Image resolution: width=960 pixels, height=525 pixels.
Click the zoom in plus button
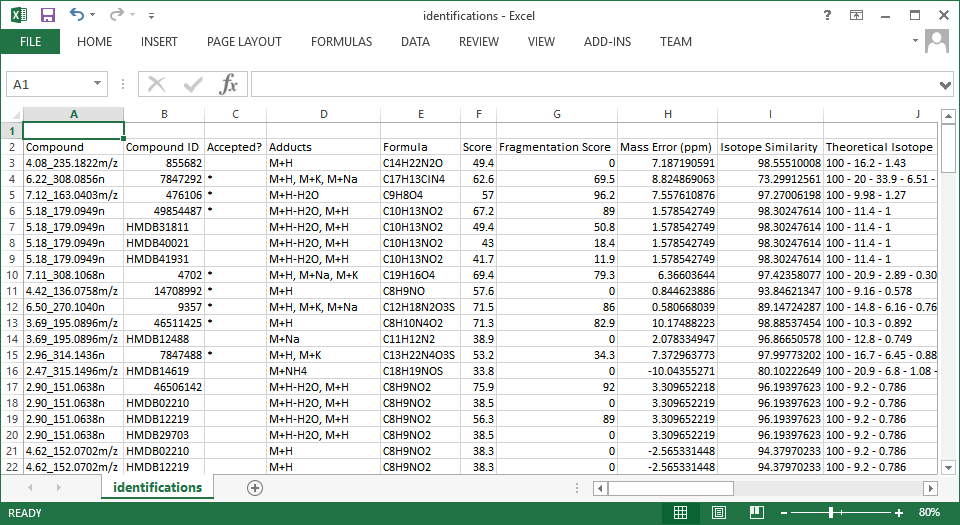[899, 513]
